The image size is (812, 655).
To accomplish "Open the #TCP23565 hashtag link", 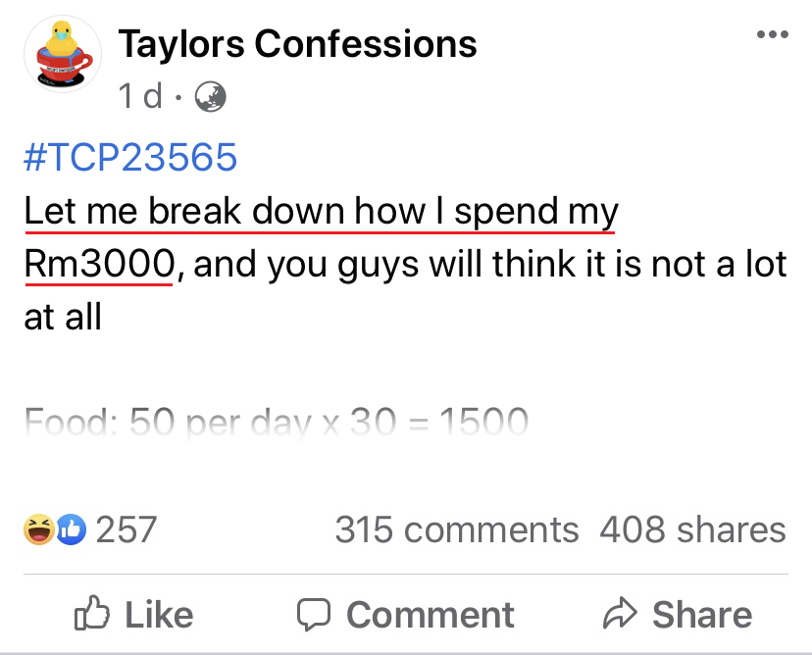I will (x=130, y=157).
